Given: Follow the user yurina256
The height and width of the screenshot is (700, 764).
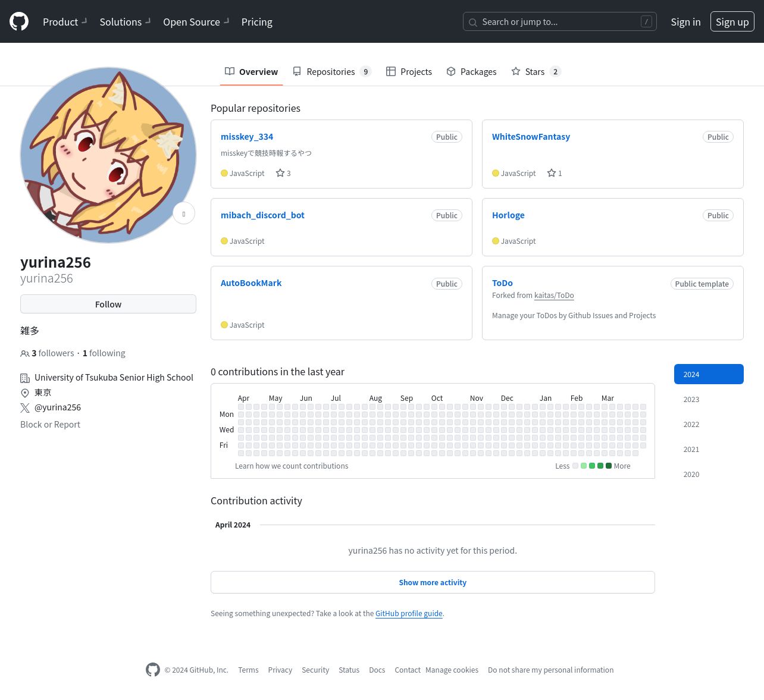Looking at the screenshot, I should click(108, 304).
